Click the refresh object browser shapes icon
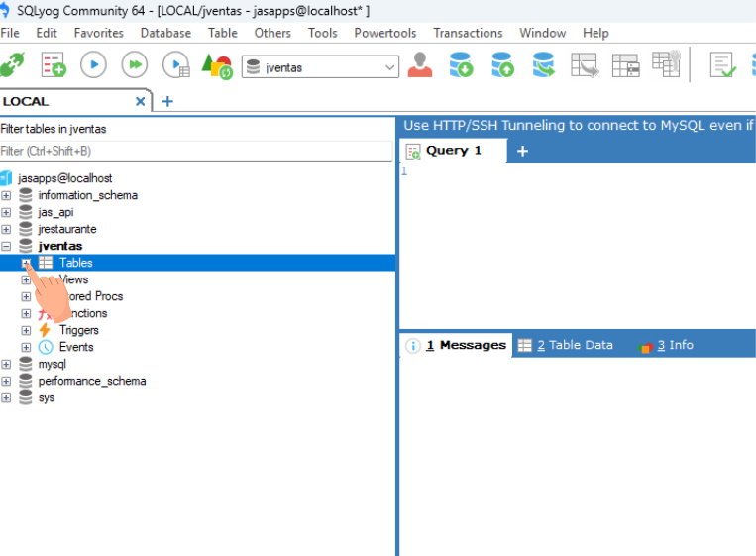756x556 pixels. click(217, 65)
